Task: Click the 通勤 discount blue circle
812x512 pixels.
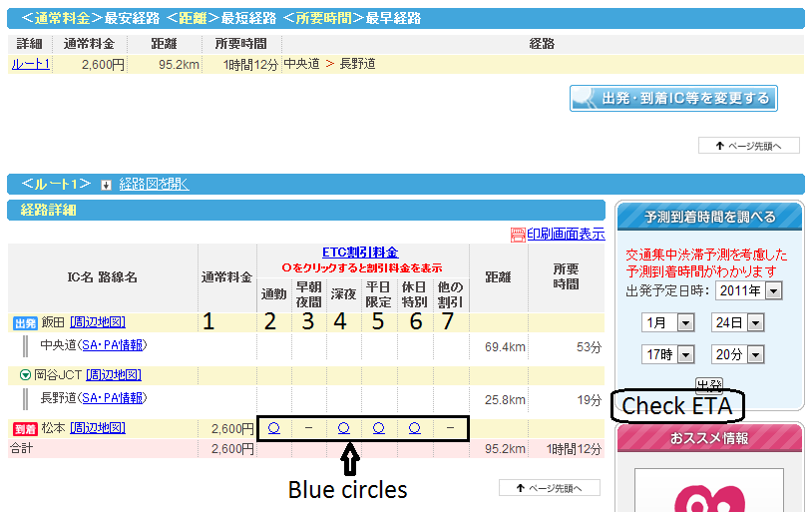Action: point(274,428)
